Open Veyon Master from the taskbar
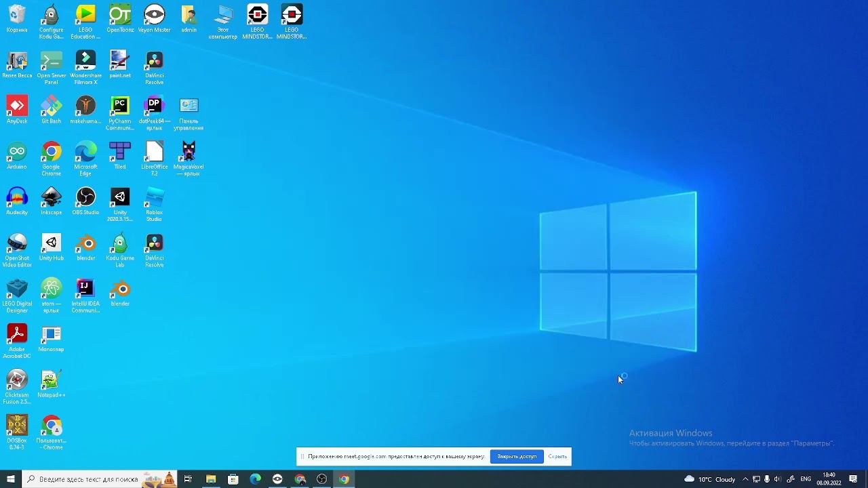868x488 pixels. pos(277,479)
